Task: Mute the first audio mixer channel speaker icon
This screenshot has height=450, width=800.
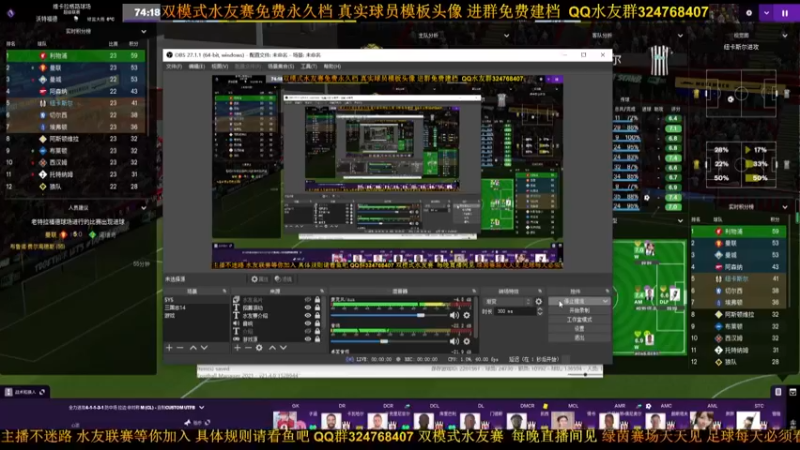Action: [454, 315]
